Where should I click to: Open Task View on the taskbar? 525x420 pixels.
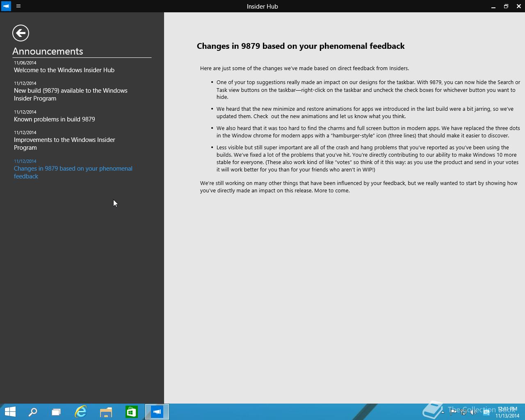(x=56, y=412)
